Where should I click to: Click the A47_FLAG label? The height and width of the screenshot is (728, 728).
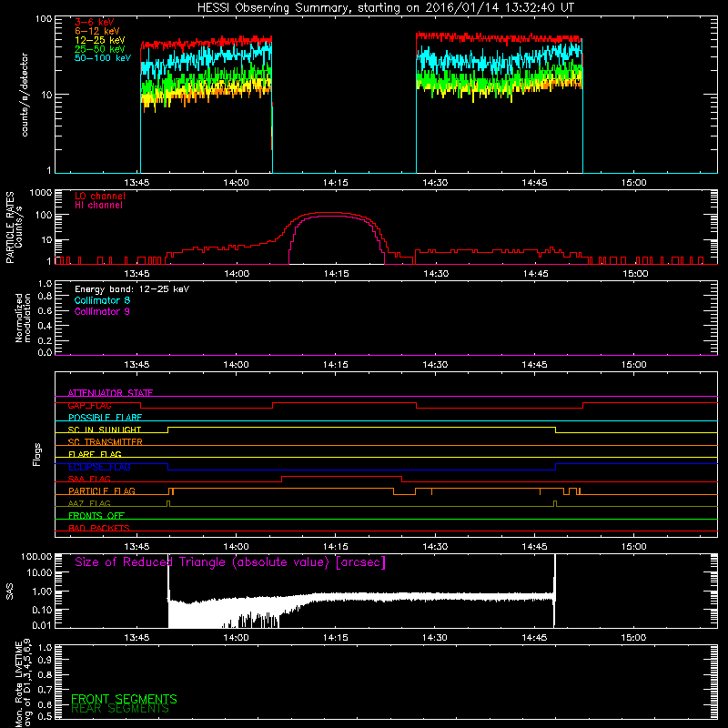coord(89,504)
